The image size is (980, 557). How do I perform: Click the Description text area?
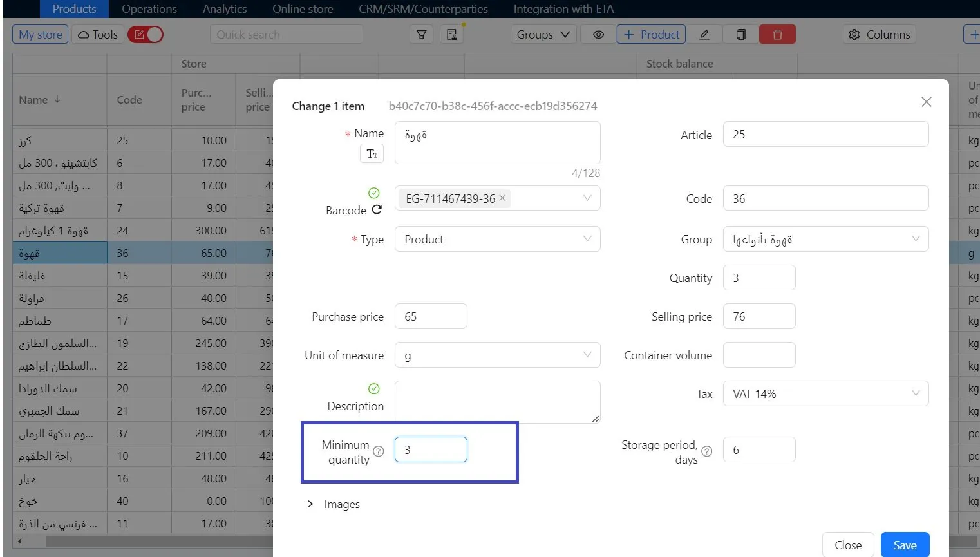point(497,402)
